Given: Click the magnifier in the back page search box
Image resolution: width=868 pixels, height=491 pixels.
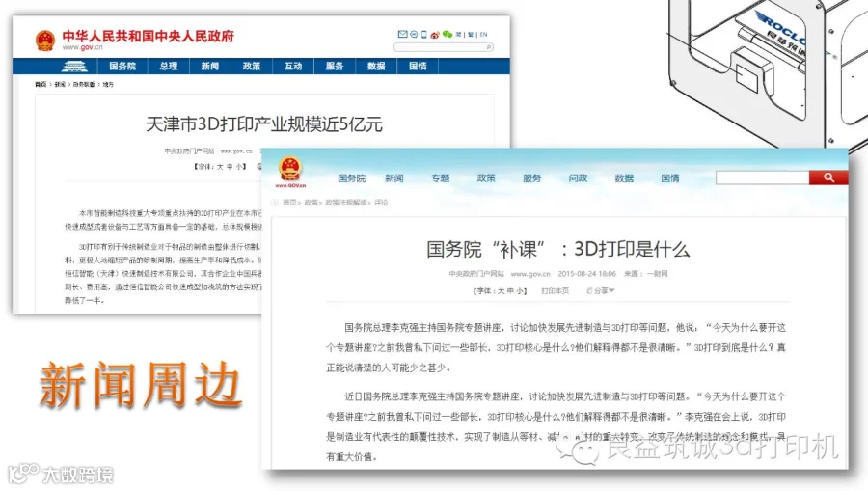Looking at the screenshot, I should (x=488, y=47).
